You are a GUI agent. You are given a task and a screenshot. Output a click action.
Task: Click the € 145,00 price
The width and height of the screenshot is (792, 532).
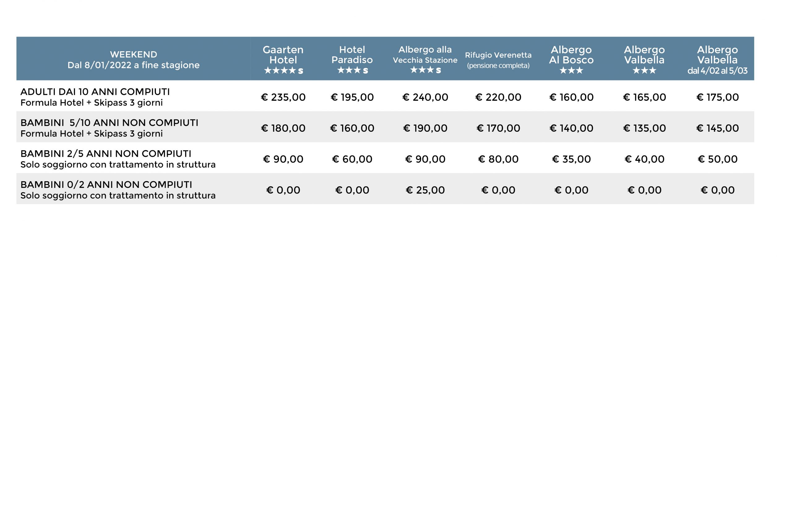[717, 128]
